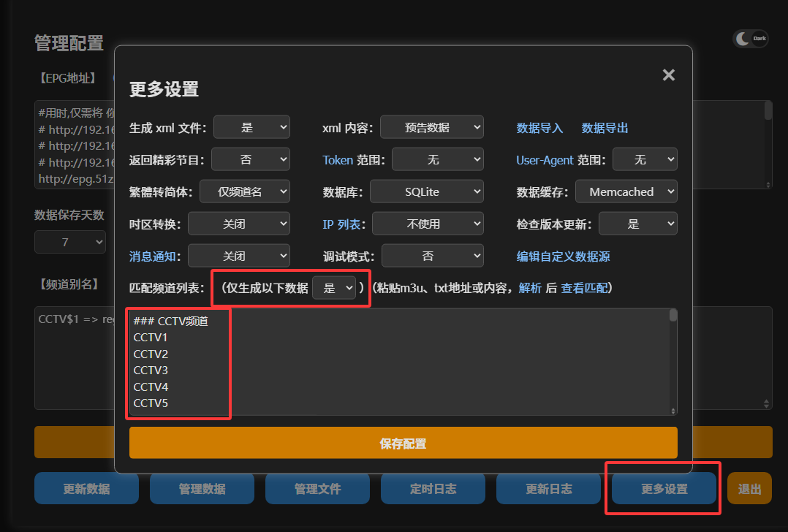Open the 时区转换 dropdown

[239, 224]
